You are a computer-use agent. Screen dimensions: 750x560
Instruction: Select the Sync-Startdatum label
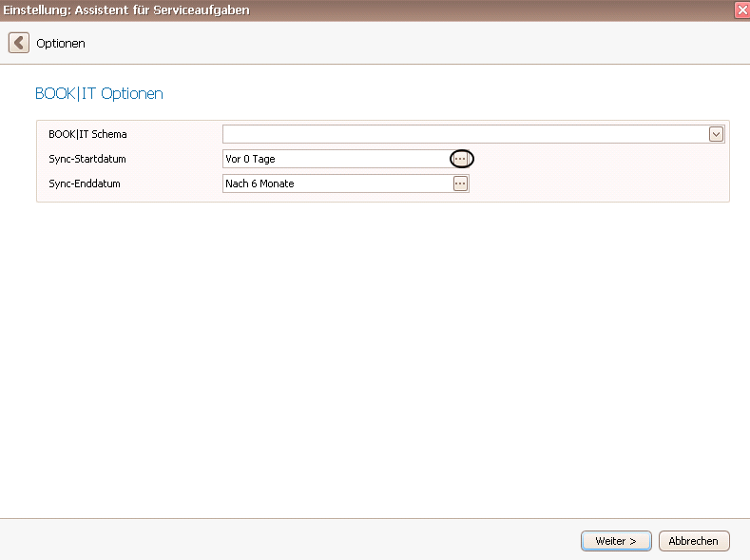point(87,159)
